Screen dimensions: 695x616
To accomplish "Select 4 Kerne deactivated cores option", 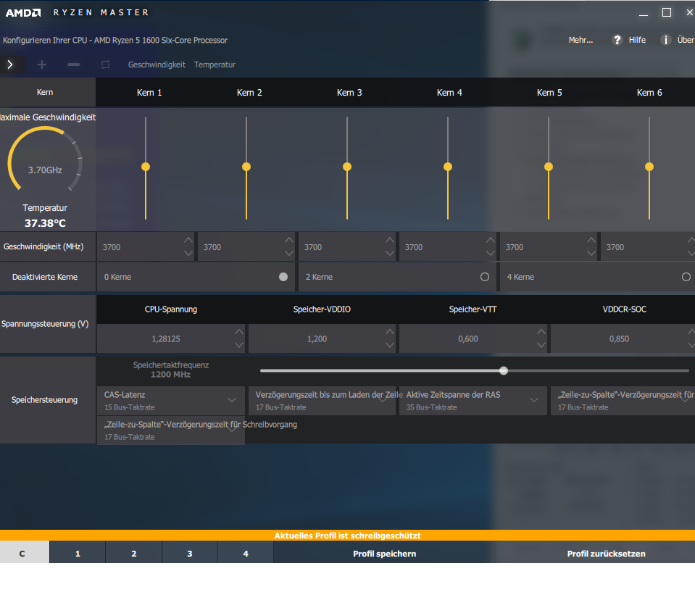I will pyautogui.click(x=686, y=277).
